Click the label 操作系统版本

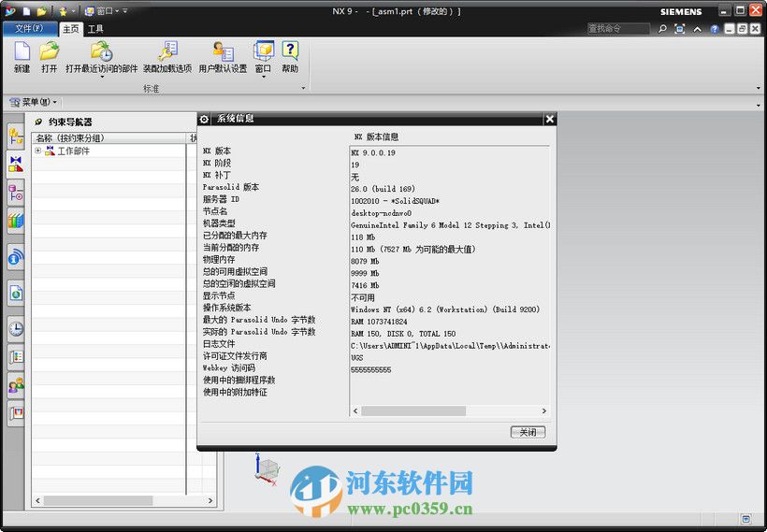(227, 308)
